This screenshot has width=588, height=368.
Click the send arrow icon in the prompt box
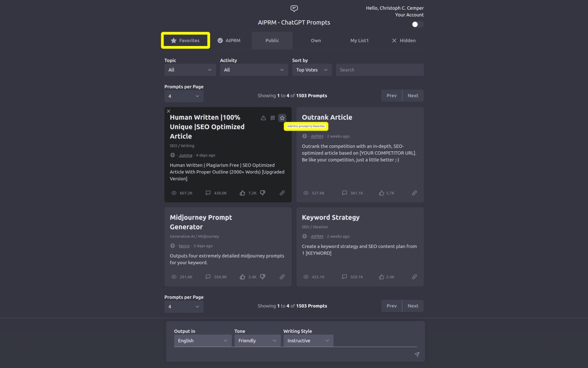(417, 354)
